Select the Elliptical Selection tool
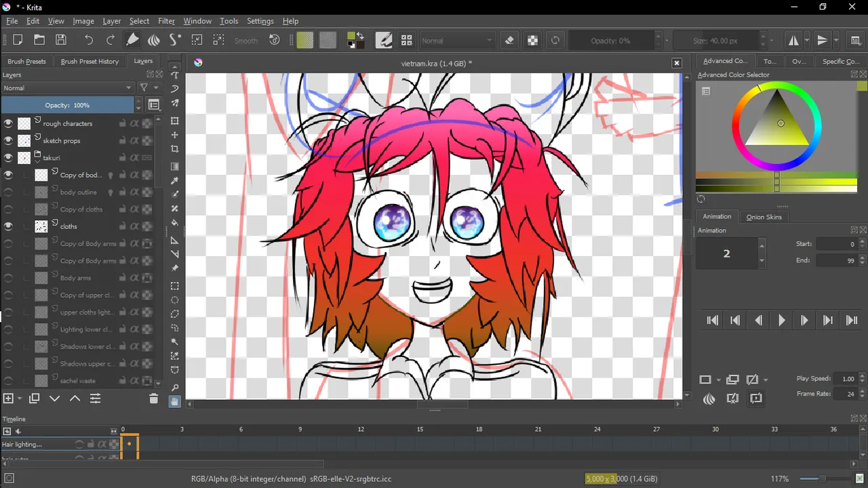 pyautogui.click(x=175, y=300)
